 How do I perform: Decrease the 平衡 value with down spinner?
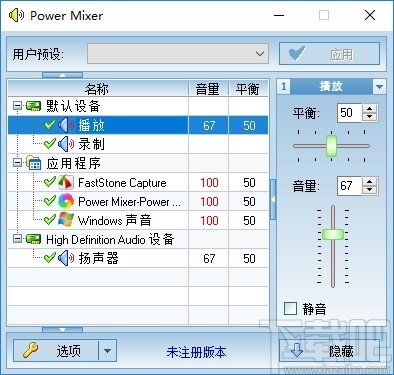click(369, 117)
